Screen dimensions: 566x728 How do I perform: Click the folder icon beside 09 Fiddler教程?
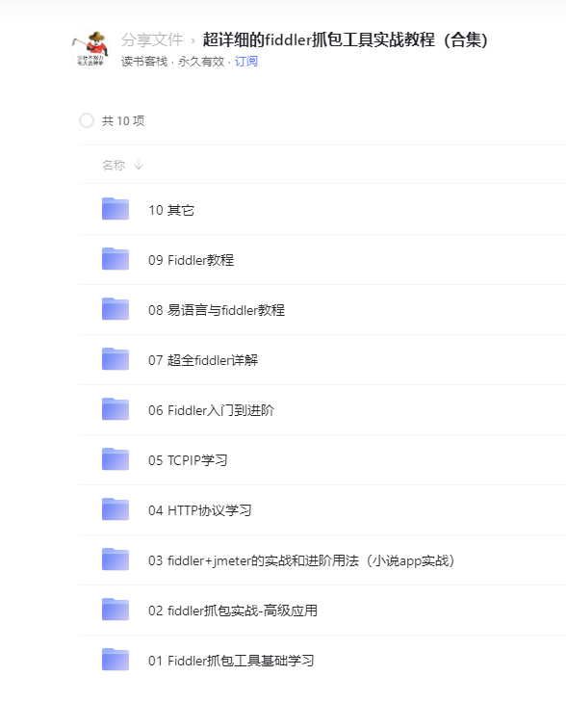pos(116,259)
